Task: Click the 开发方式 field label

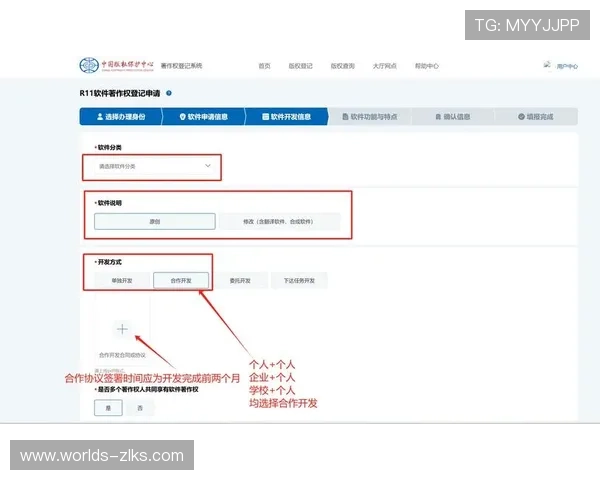Action: tap(109, 262)
